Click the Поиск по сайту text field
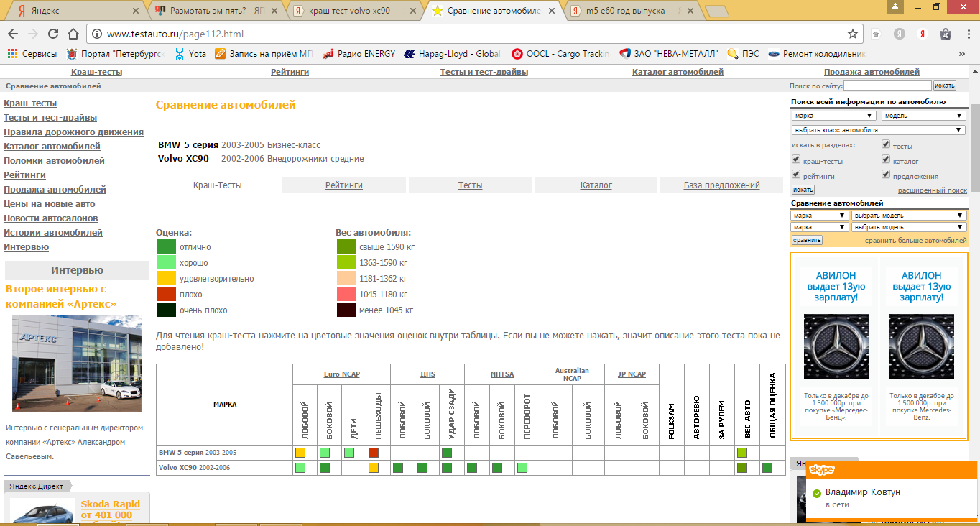This screenshot has width=980, height=526. (887, 86)
